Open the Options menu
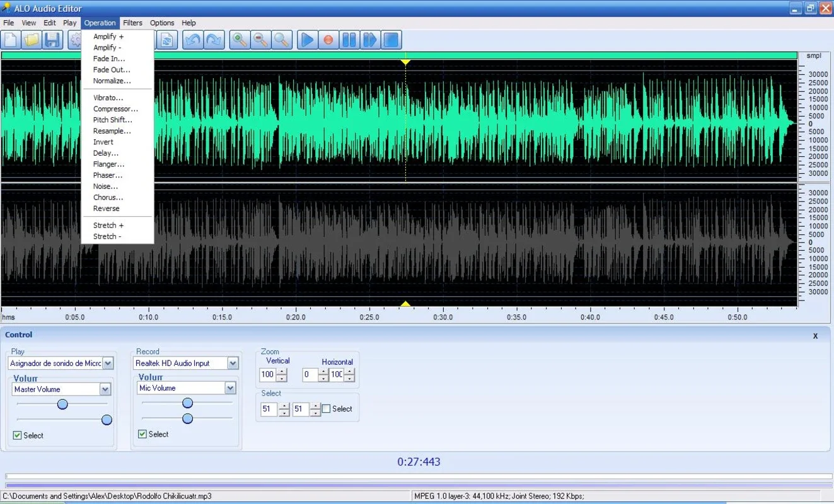The height and width of the screenshot is (504, 834). 162,23
